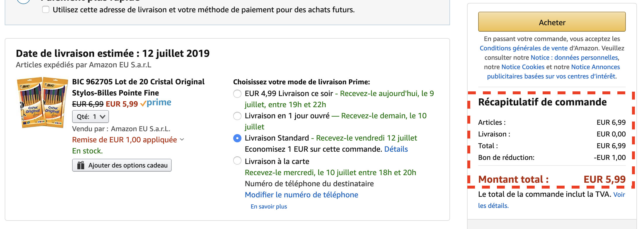The width and height of the screenshot is (644, 229).
Task: Click Ajouter des options cadeau button
Action: [x=122, y=165]
